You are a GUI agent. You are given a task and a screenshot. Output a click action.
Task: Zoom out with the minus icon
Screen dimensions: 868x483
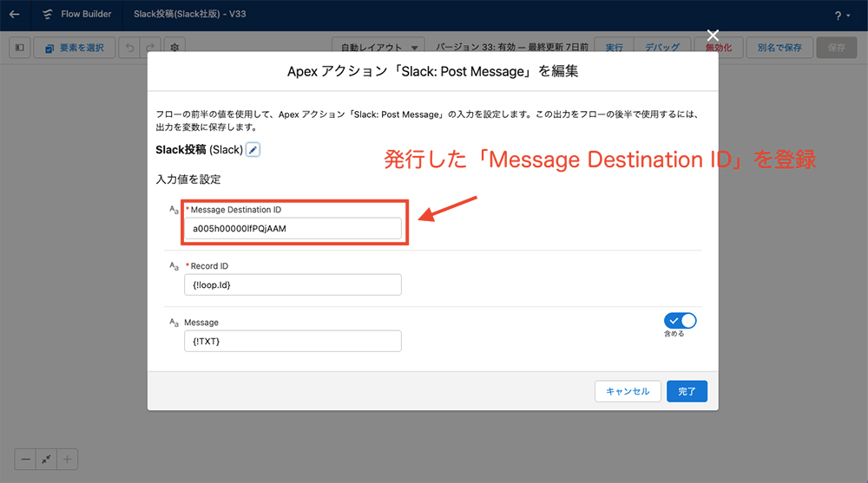(25, 460)
